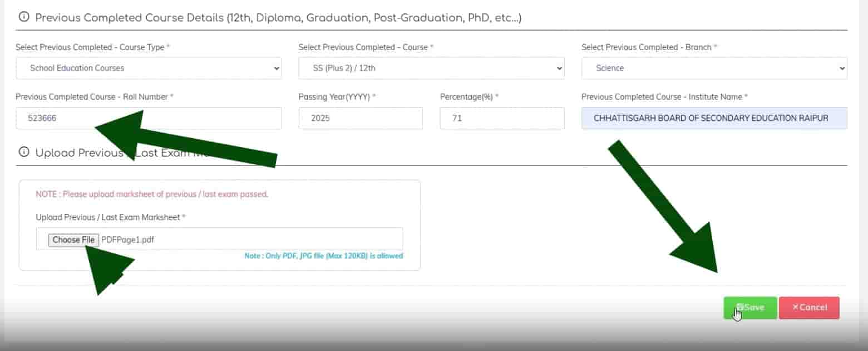Screen dimensions: 868x351
Task: Click the X icon on Cancel button
Action: coord(795,308)
